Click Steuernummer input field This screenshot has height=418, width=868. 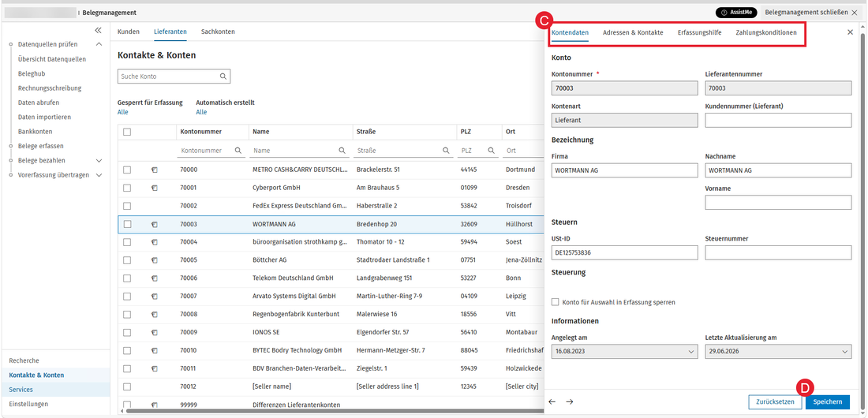click(x=778, y=252)
